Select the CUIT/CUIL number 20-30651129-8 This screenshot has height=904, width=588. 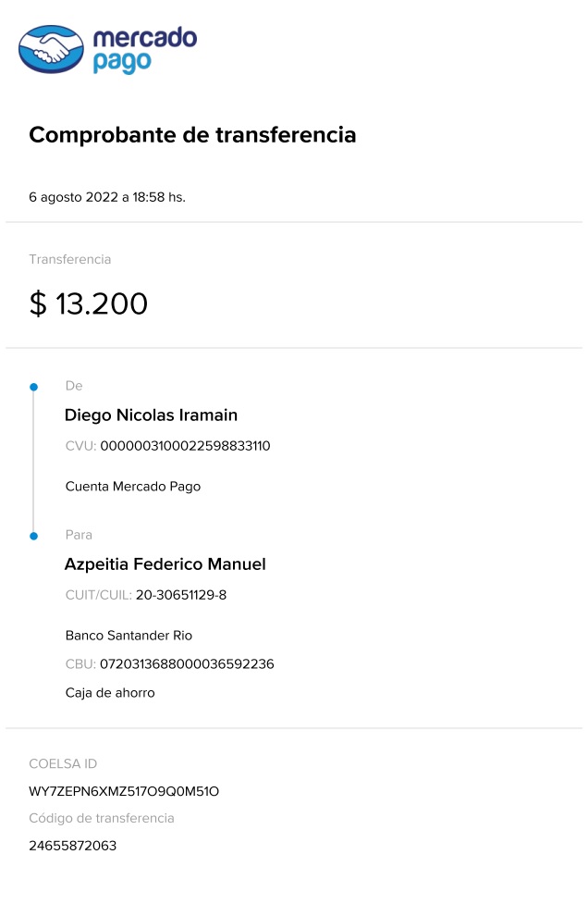click(x=181, y=595)
